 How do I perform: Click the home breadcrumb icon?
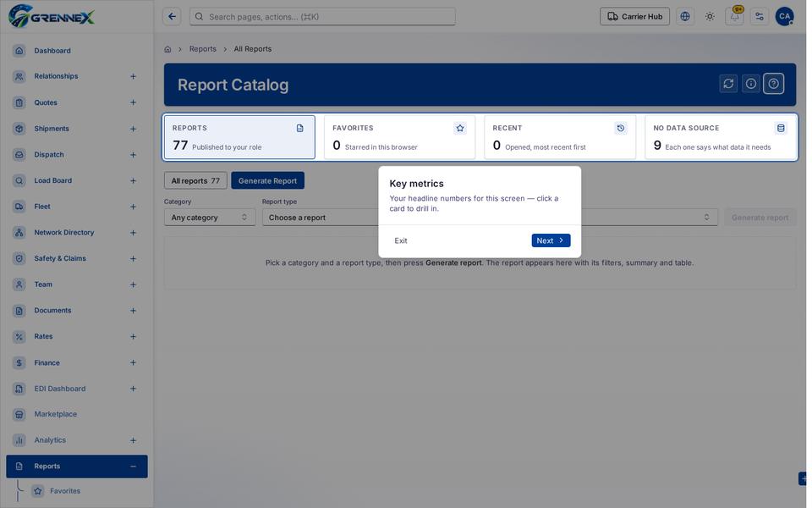click(x=167, y=49)
